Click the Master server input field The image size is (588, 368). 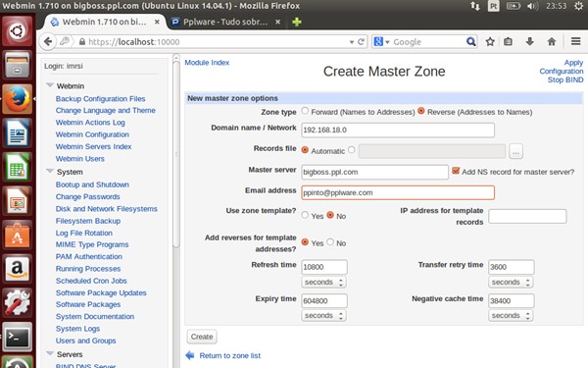point(374,172)
